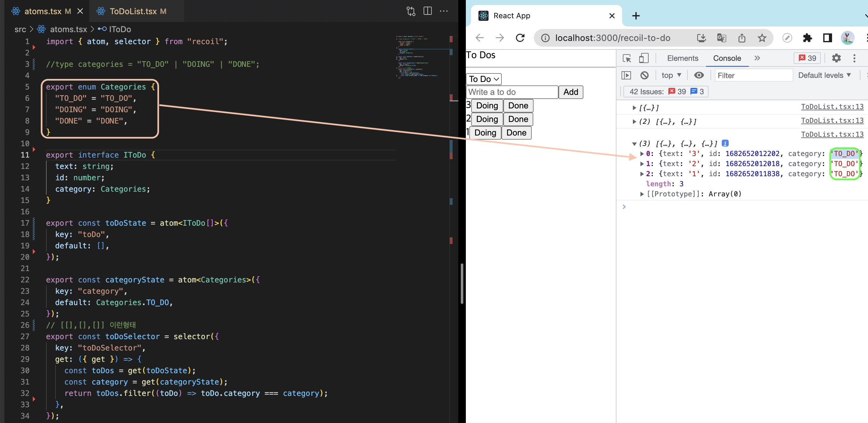Image resolution: width=868 pixels, height=423 pixels.
Task: Toggle the device toolbar icon
Action: pos(644,58)
